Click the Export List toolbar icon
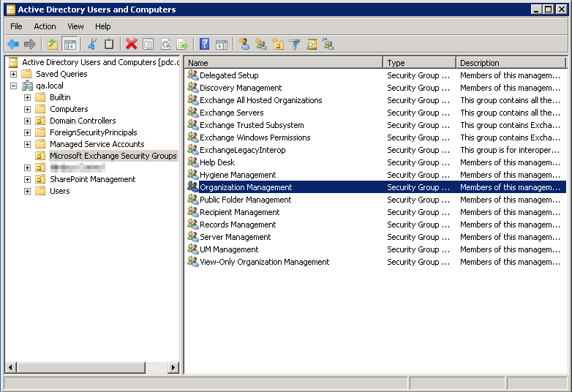 click(x=182, y=45)
